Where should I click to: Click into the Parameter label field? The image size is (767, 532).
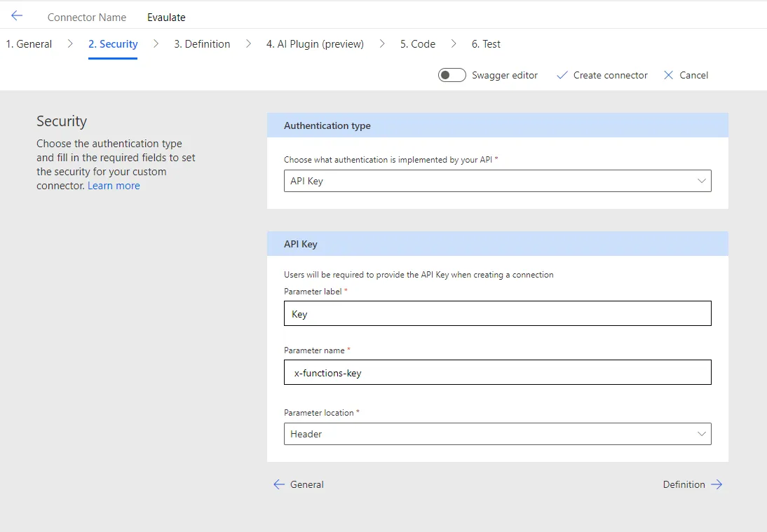[497, 314]
